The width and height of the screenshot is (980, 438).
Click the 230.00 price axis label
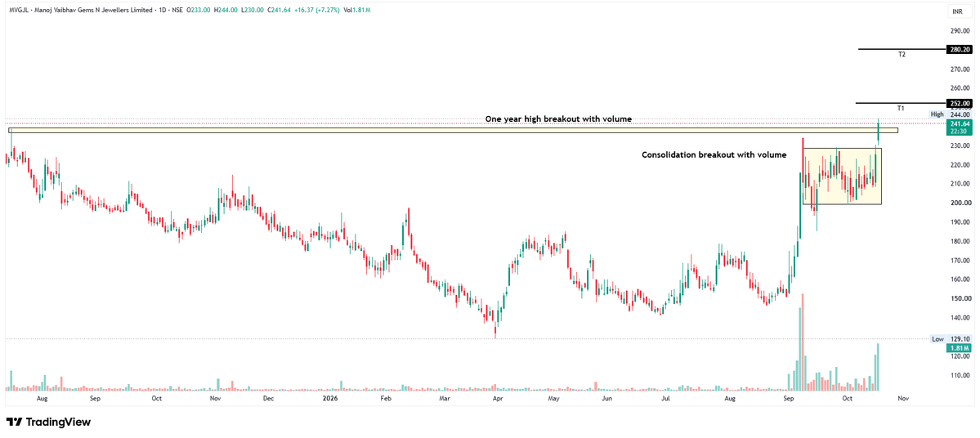point(960,145)
